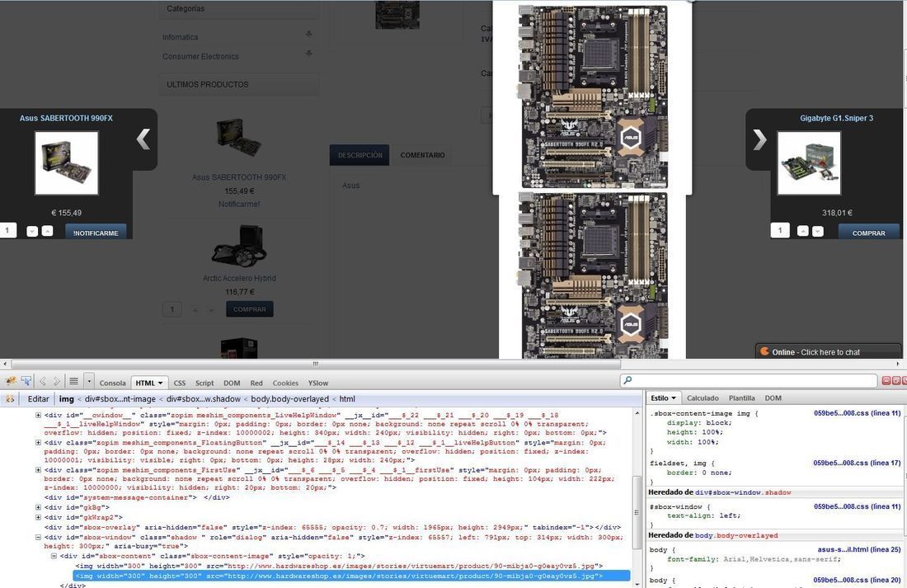907x588 pixels.
Task: Expand the FloatingButton zopim div node
Action: (x=38, y=442)
